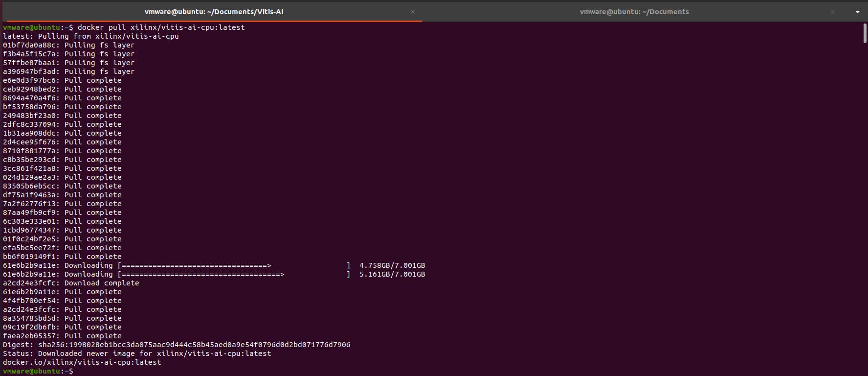
Task: Click the 2dfc8c337094 Pull complete line
Action: [62, 124]
